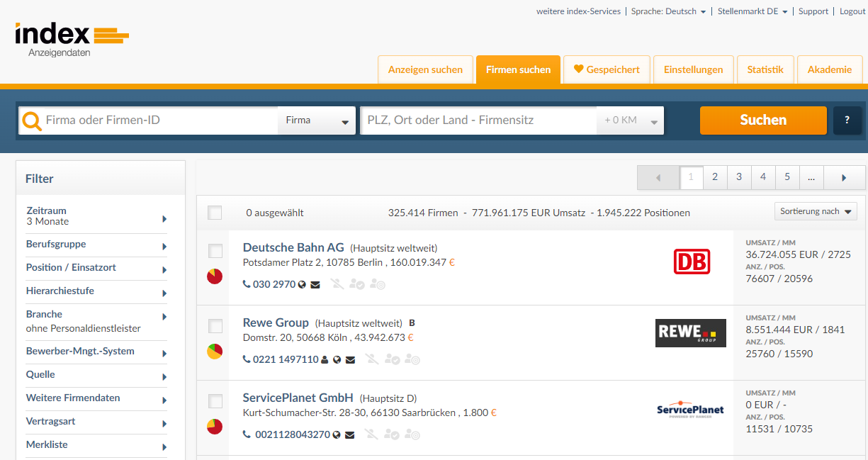Image resolution: width=868 pixels, height=460 pixels.
Task: Click the pie chart icon for Deutsche Bahn AG
Action: click(215, 276)
